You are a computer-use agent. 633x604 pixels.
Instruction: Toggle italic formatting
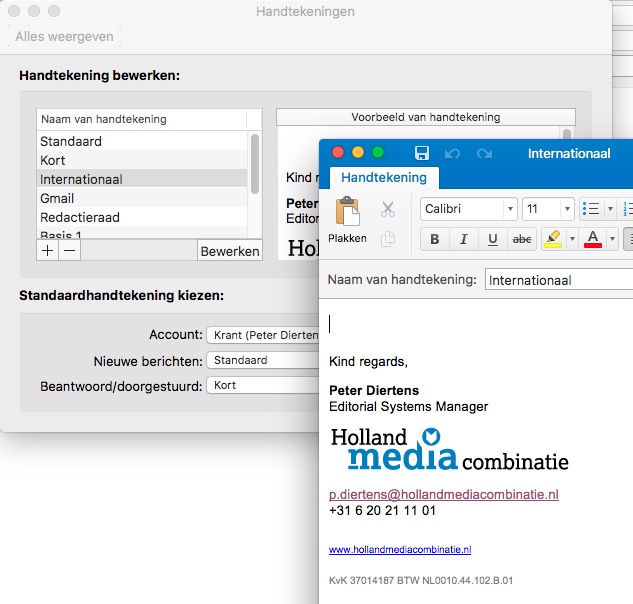click(x=463, y=239)
